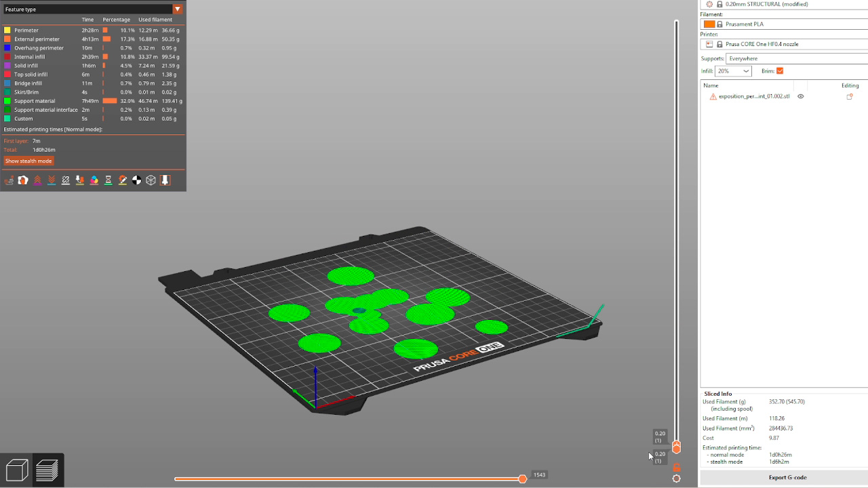Viewport: 868px width, 488px height.
Task: Toggle deretractions display icon
Action: [x=52, y=180]
